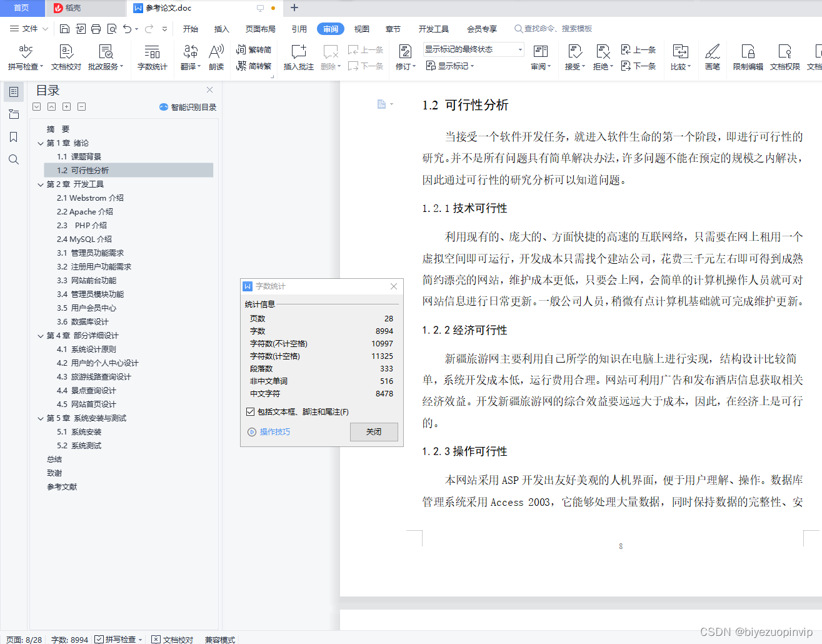Switch to the 开始 ribbon tab
The image size is (822, 644).
click(x=191, y=29)
